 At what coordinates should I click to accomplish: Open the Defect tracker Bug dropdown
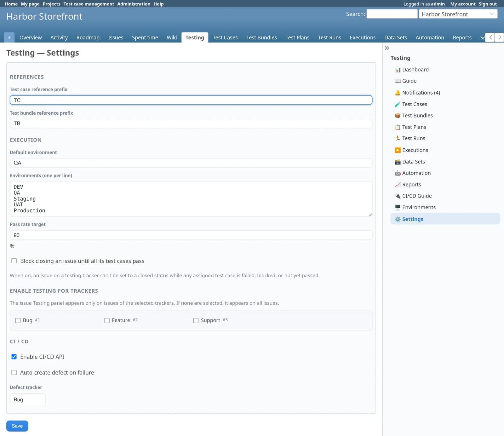(x=28, y=400)
